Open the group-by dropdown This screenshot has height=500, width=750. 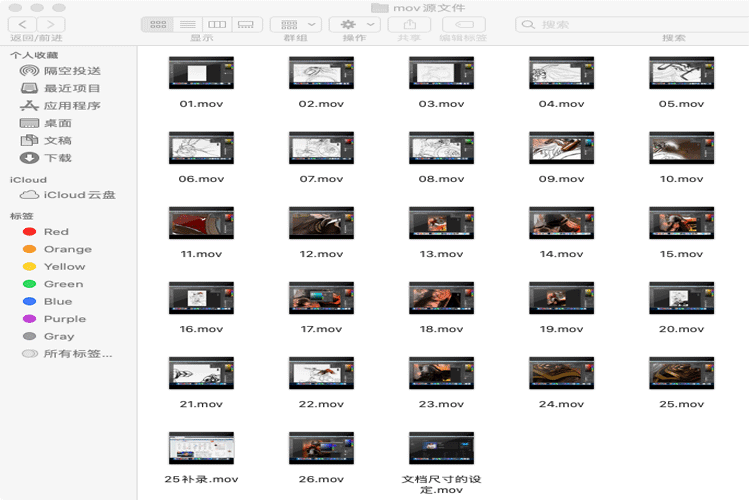(295, 24)
